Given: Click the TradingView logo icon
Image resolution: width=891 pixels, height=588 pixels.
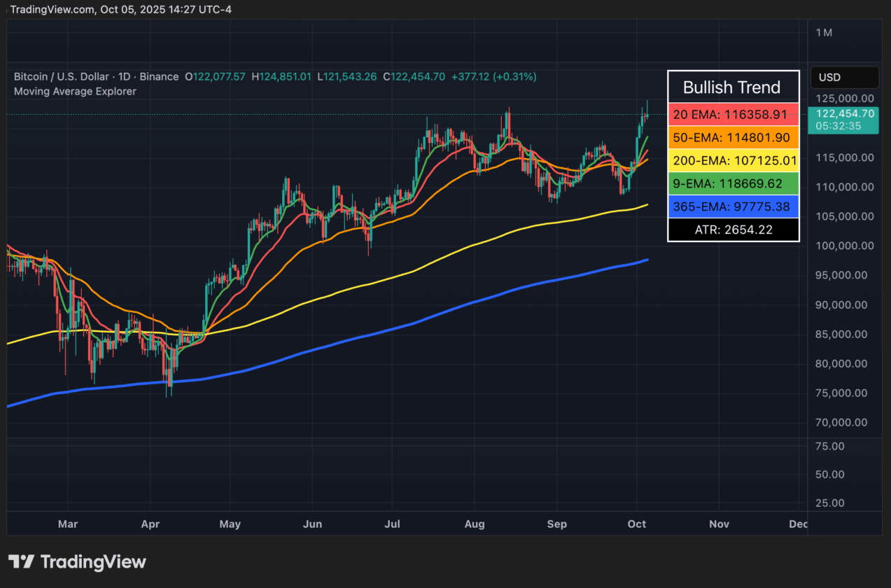Looking at the screenshot, I should click(21, 562).
